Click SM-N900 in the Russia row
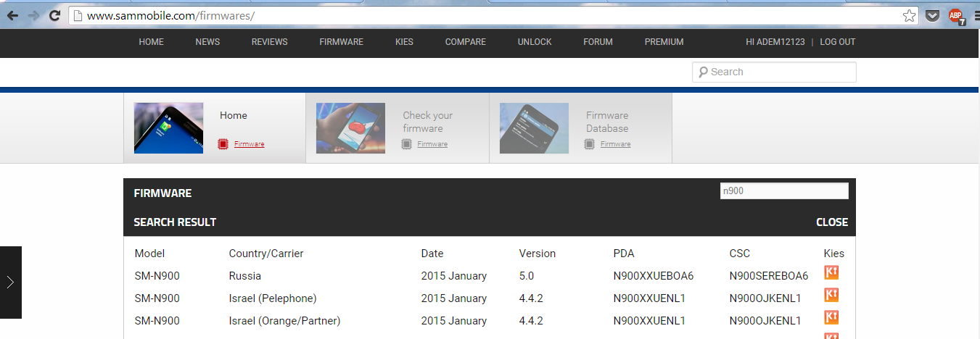Screen dimensions: 980x339 tap(157, 276)
